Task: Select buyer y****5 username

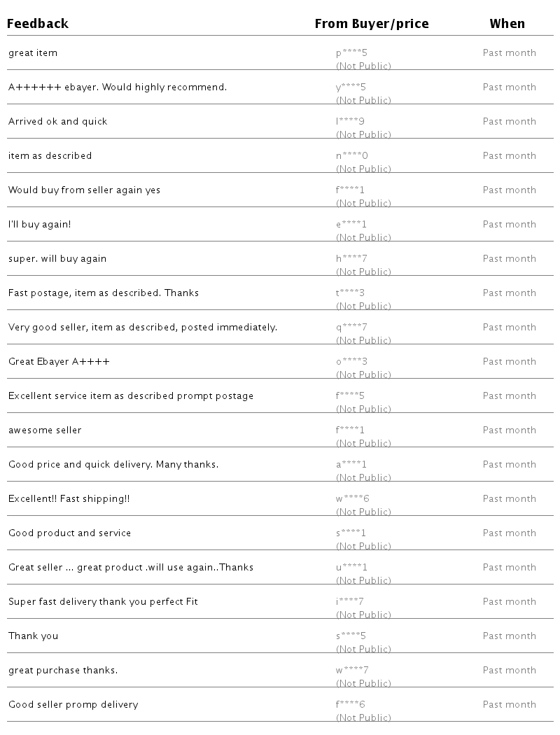Action: (351, 87)
